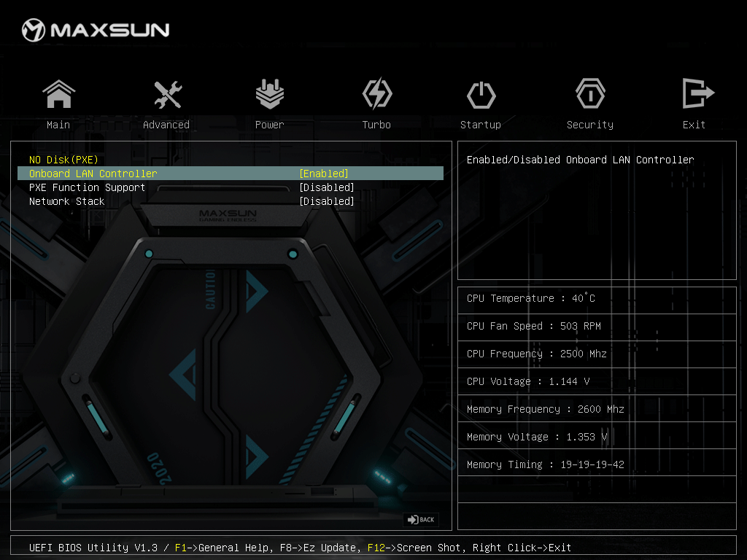747x560 pixels.
Task: Change PXE Function Support [Disabled] value
Action: (327, 187)
